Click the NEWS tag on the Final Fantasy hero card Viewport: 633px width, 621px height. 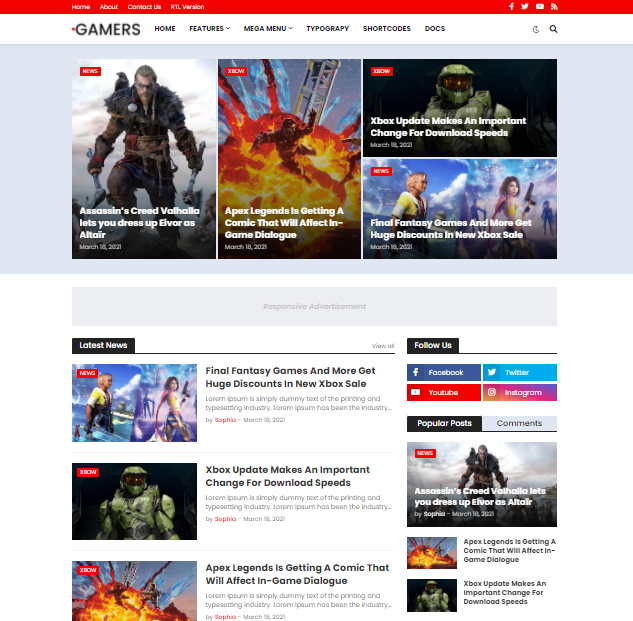pyautogui.click(x=381, y=171)
